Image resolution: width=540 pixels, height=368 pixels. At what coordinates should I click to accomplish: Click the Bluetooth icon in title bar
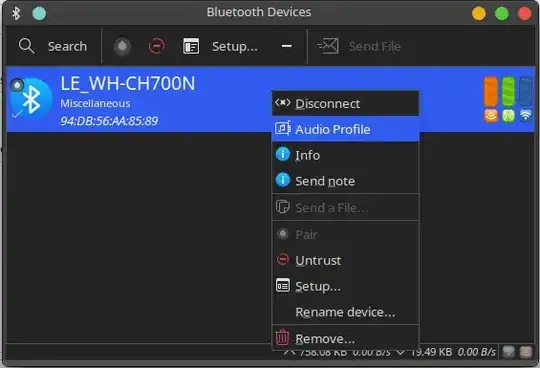click(16, 13)
